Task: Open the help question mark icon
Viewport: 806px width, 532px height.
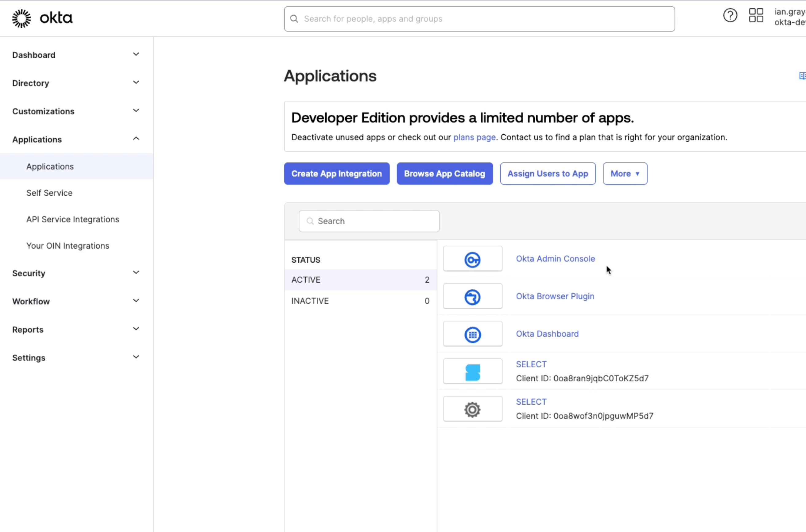Action: click(730, 15)
